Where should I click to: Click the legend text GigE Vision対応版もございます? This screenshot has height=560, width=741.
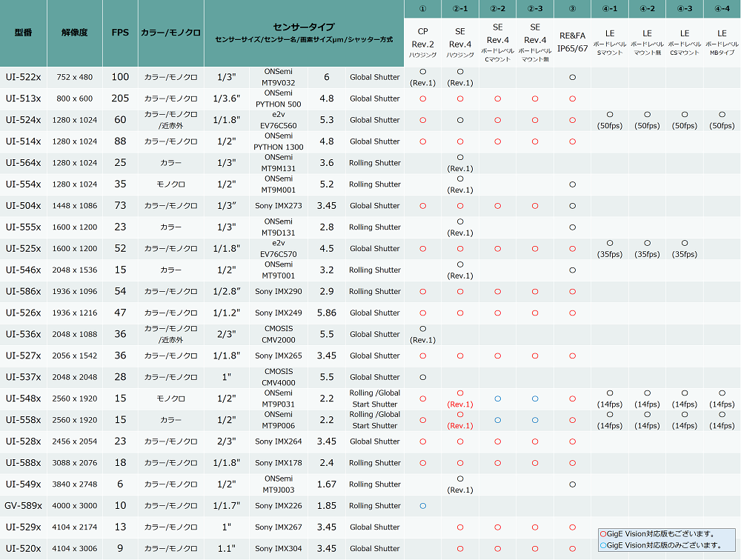point(661,534)
